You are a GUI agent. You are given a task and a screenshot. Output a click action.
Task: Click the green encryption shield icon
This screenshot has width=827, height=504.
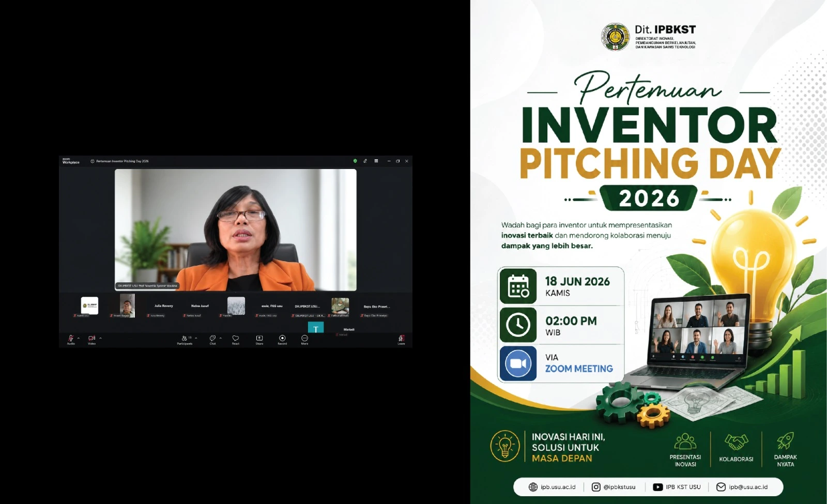tap(355, 161)
